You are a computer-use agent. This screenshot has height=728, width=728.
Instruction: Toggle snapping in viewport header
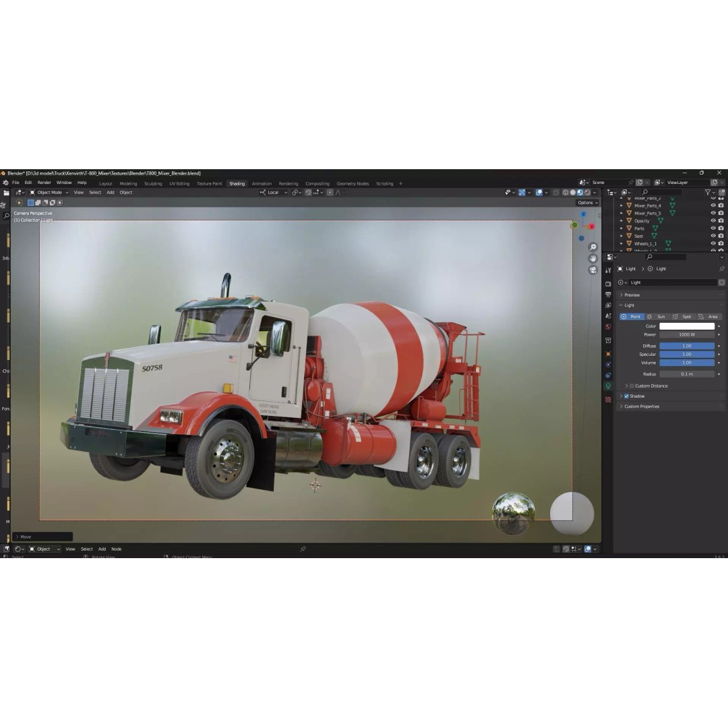(x=308, y=192)
